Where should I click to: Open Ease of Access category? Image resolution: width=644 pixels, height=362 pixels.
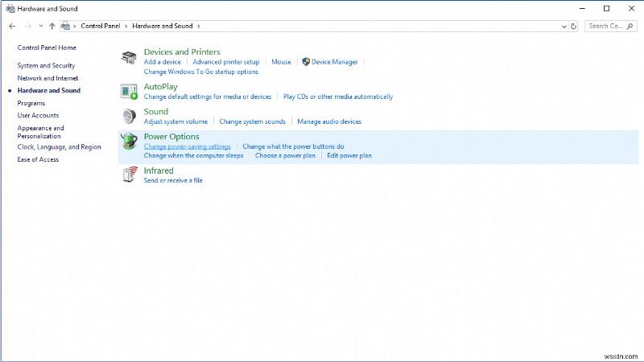click(x=38, y=159)
